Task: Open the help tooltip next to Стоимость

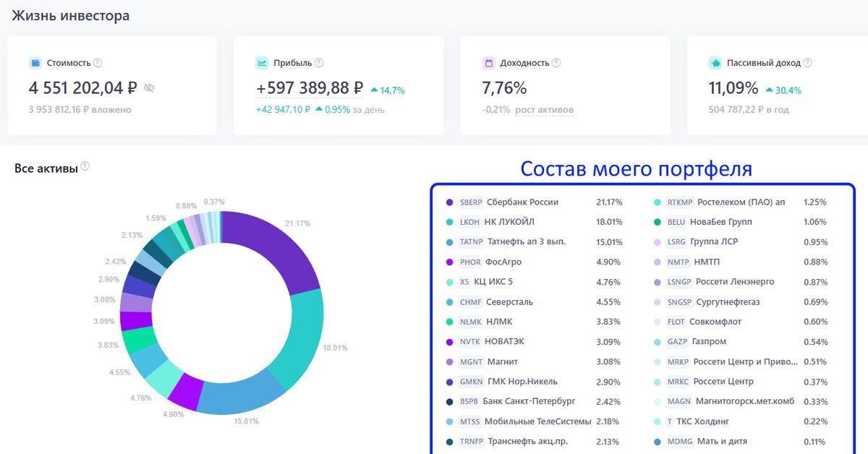Action: 98,63
